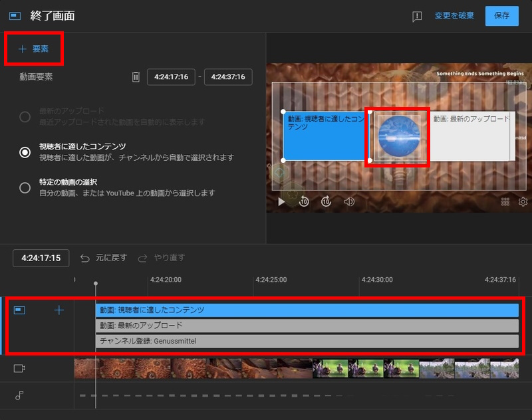Screen dimensions: 532x420
Task: Select the 視聴者に適したコンテンツ radio option
Action: [25, 152]
